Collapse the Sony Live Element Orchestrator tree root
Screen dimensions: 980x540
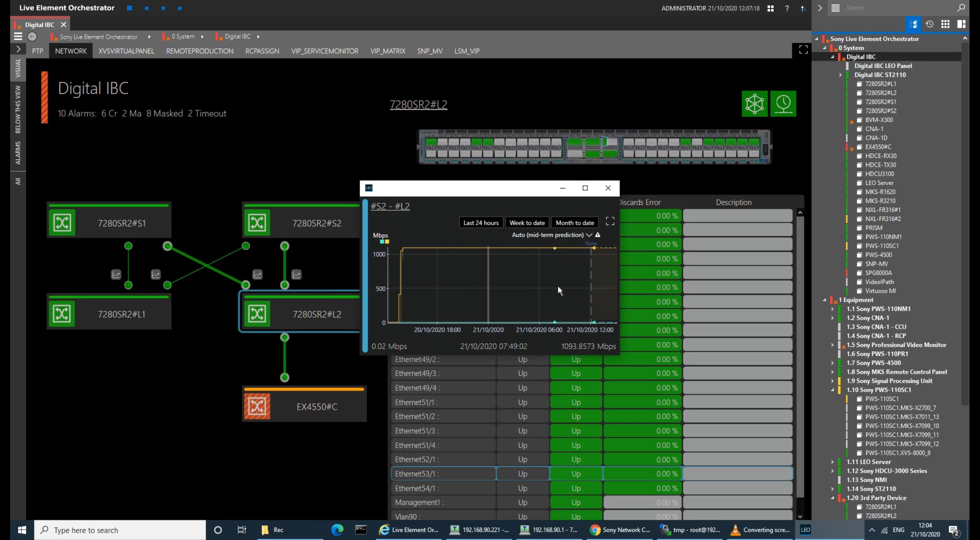[816, 38]
